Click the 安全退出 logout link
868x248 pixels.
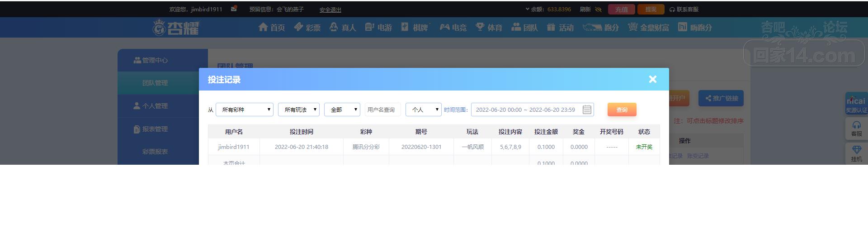click(x=330, y=10)
